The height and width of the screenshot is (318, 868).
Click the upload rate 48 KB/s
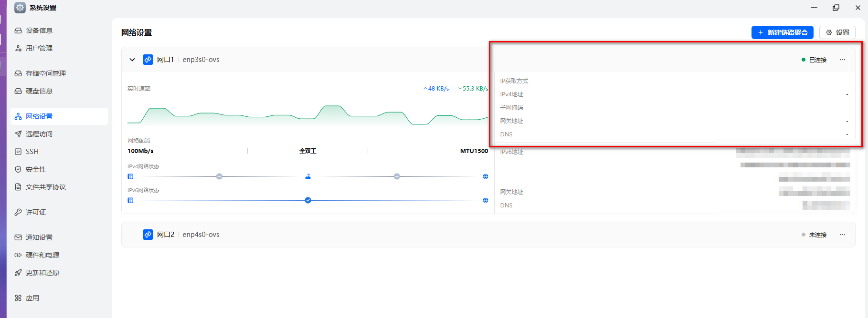tap(436, 89)
